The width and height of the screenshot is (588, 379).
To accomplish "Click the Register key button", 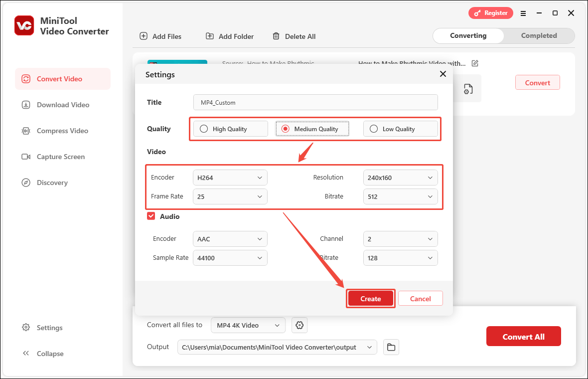I will click(490, 13).
